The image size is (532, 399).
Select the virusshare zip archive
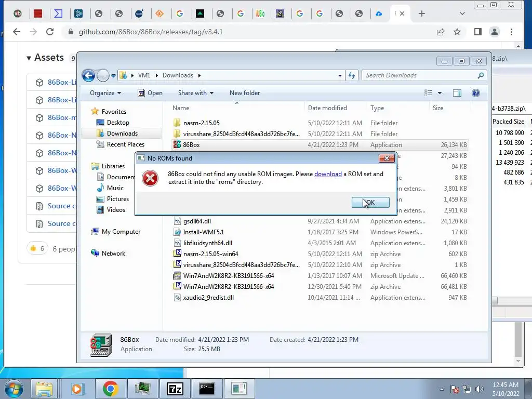[241, 264]
